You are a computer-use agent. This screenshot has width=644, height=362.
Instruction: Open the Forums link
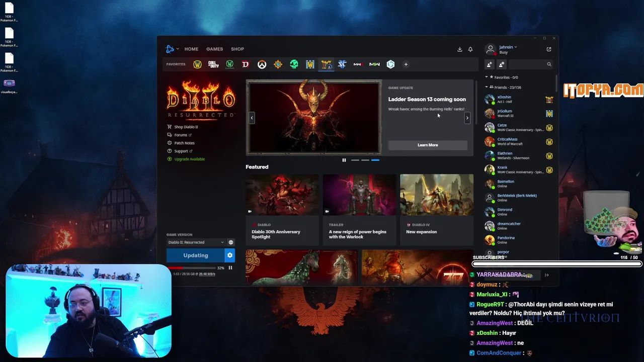point(180,135)
